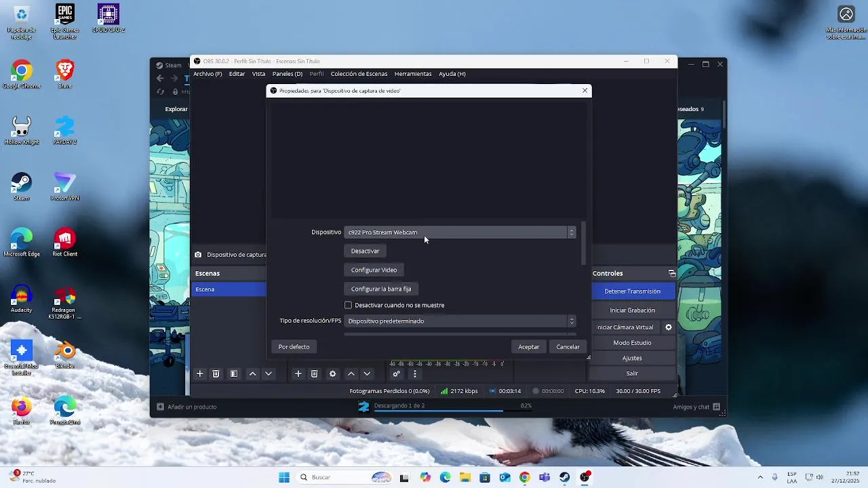Click Añadir un producto in Steam window
Viewport: 868px width, 488px height.
coord(186,407)
